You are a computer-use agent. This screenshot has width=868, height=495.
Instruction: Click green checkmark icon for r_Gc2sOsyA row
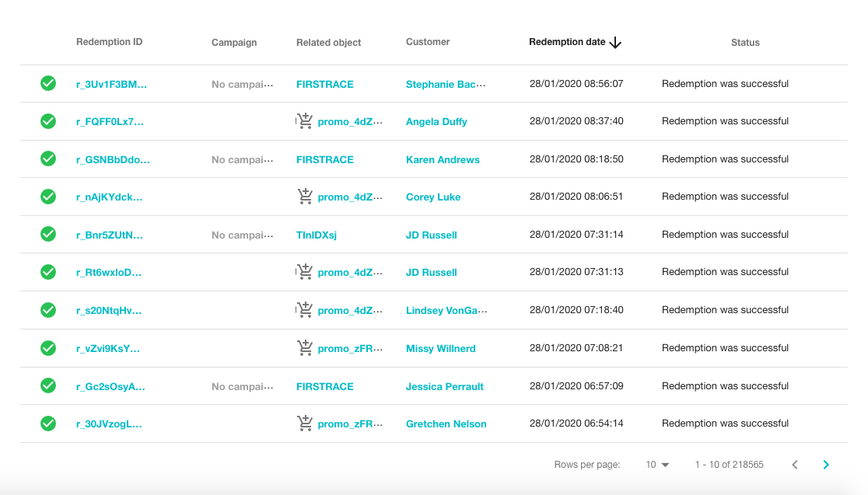[x=48, y=385]
